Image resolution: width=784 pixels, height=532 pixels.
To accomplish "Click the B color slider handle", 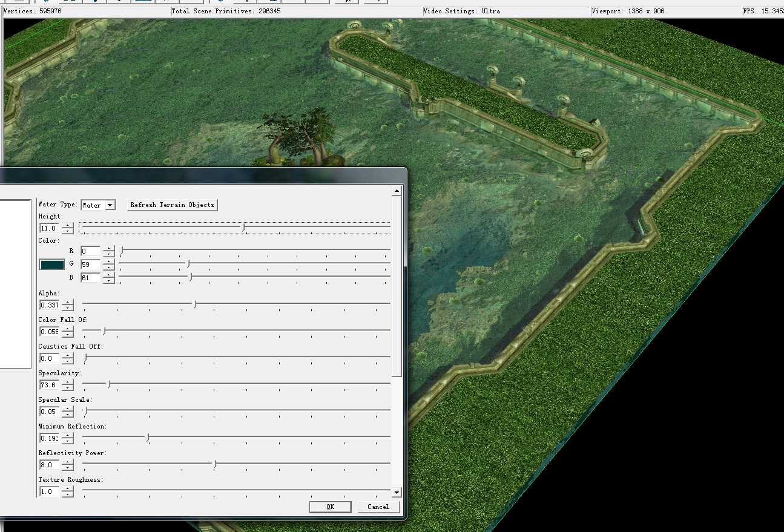I will 191,277.
